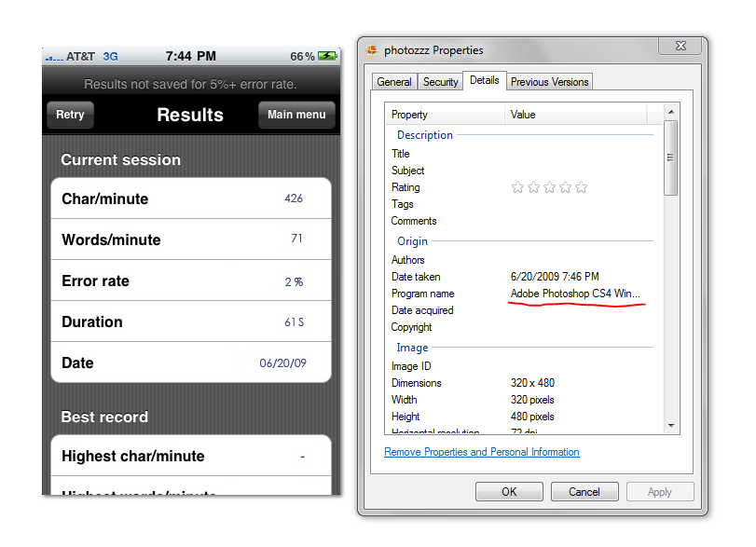Click the Value column header

coord(576,115)
